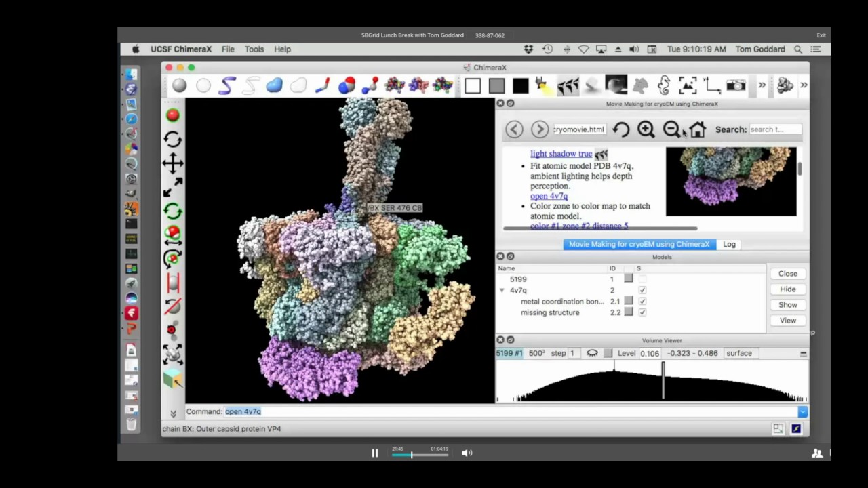This screenshot has width=868, height=488.
Task: Select Movie Making for cryoEM tab
Action: 639,245
